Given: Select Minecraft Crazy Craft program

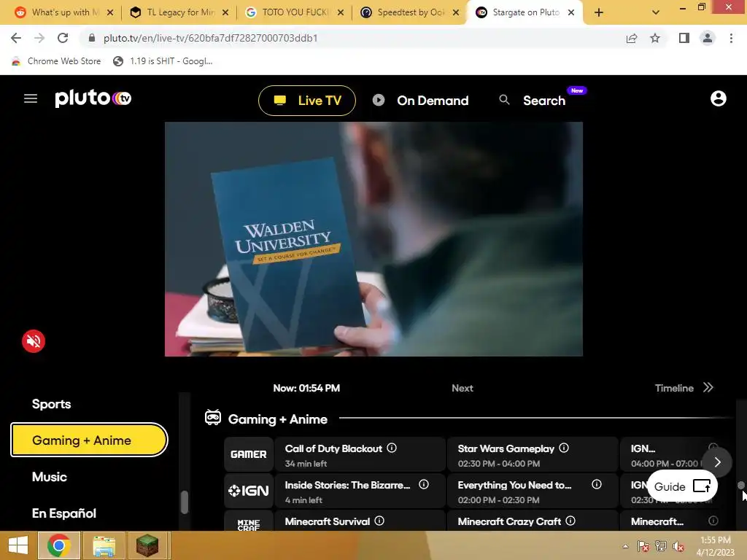Looking at the screenshot, I should [532, 521].
